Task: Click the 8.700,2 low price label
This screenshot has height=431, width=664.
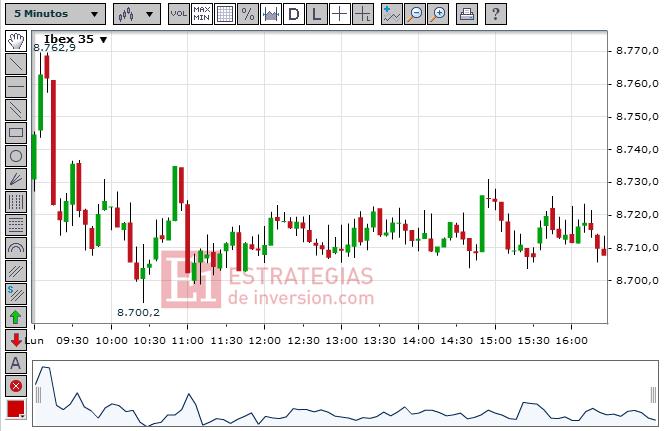Action: pyautogui.click(x=138, y=313)
